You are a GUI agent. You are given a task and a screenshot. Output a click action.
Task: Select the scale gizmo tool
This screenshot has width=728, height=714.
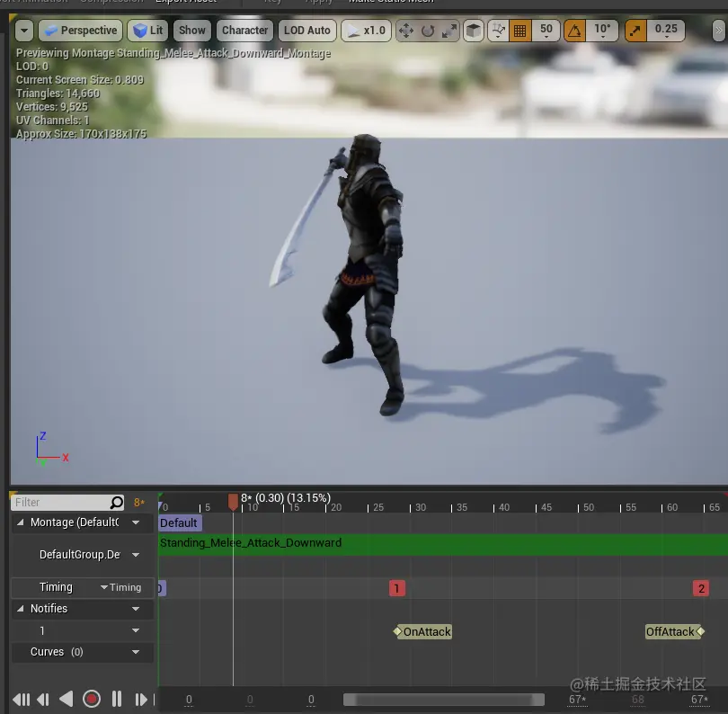pos(449,31)
